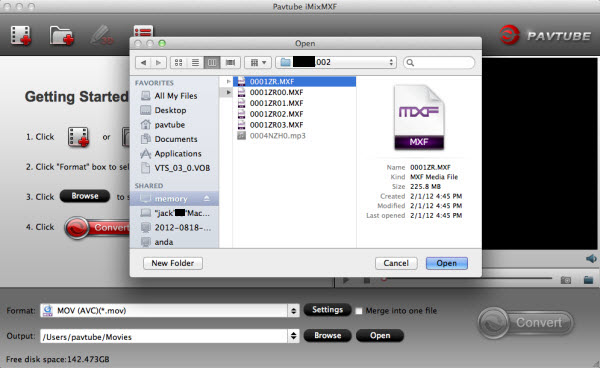Click Browse button in Getting Started step 3
The height and width of the screenshot is (368, 600).
coord(85,196)
